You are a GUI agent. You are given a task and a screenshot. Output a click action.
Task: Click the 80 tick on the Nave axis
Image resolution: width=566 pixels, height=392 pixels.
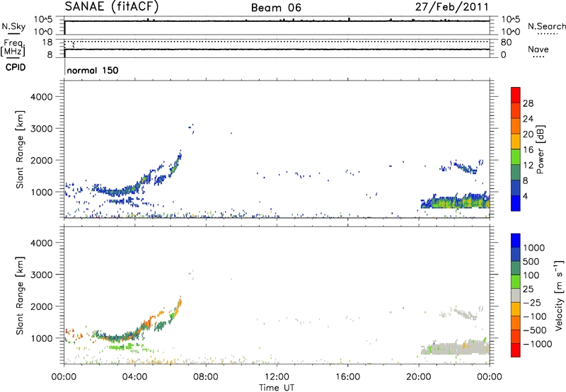[x=506, y=42]
